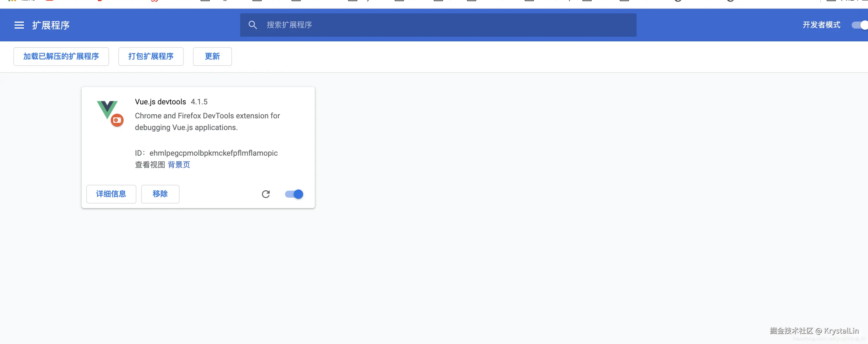
Task: Reload Vue.js devtools using the refresh icon
Action: coord(266,194)
